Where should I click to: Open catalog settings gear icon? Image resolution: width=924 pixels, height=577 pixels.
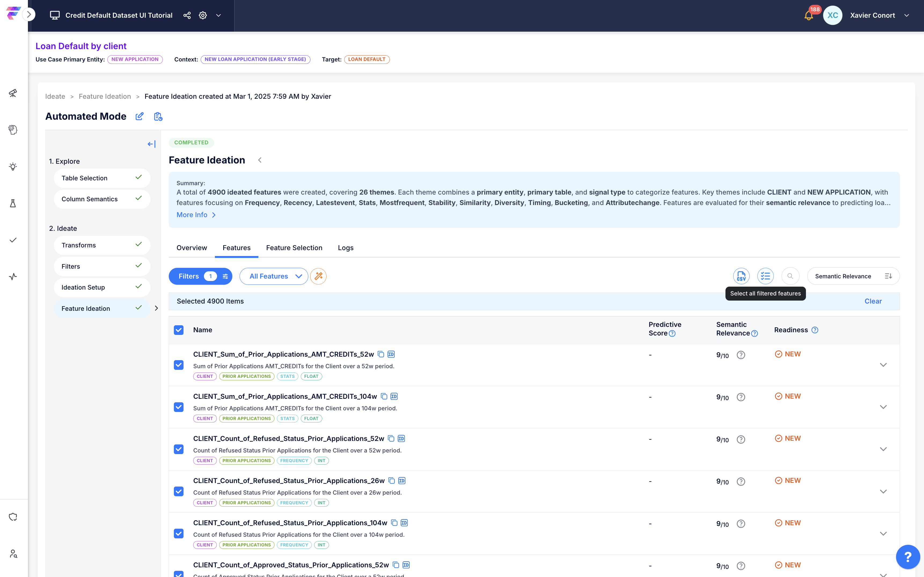click(203, 15)
